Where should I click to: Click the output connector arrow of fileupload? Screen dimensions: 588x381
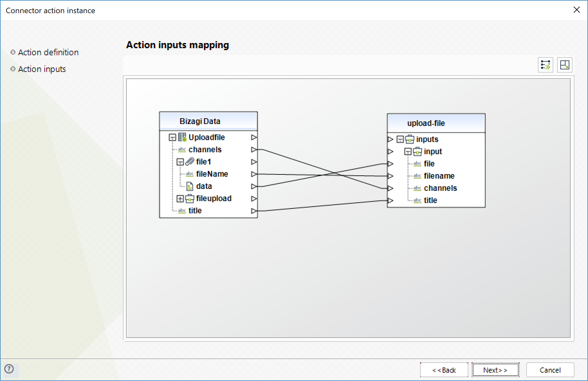pos(254,199)
